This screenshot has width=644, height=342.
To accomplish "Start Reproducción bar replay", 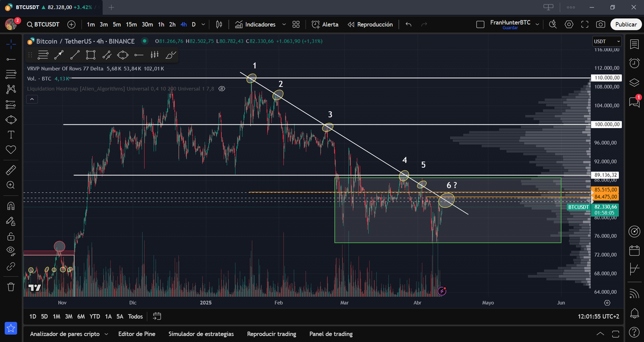I will pos(370,25).
